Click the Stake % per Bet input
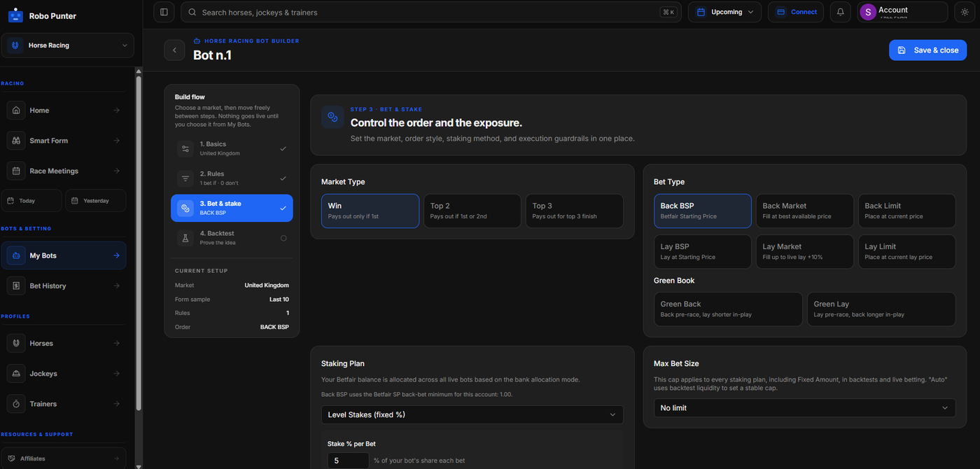980x469 pixels. (349, 461)
